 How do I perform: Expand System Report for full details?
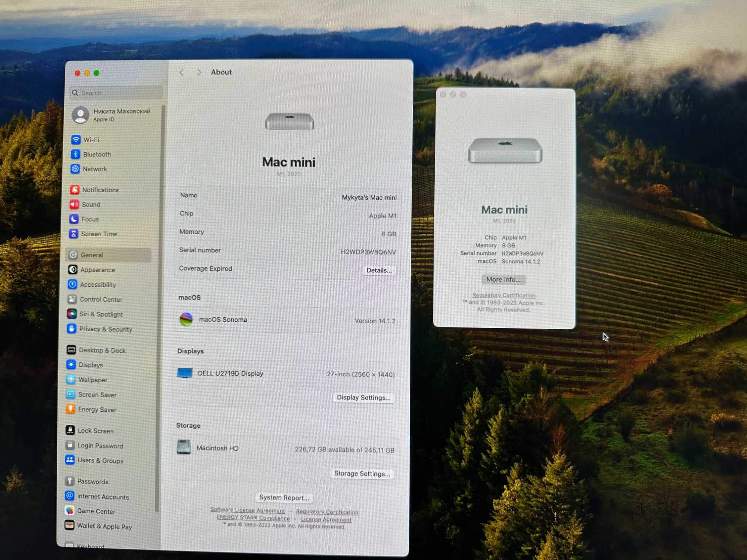pos(285,498)
